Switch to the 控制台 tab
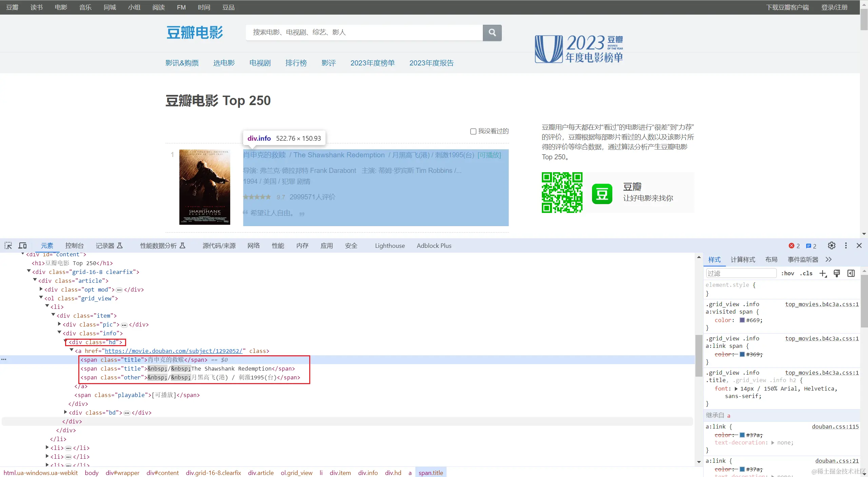The width and height of the screenshot is (868, 477). 74,246
